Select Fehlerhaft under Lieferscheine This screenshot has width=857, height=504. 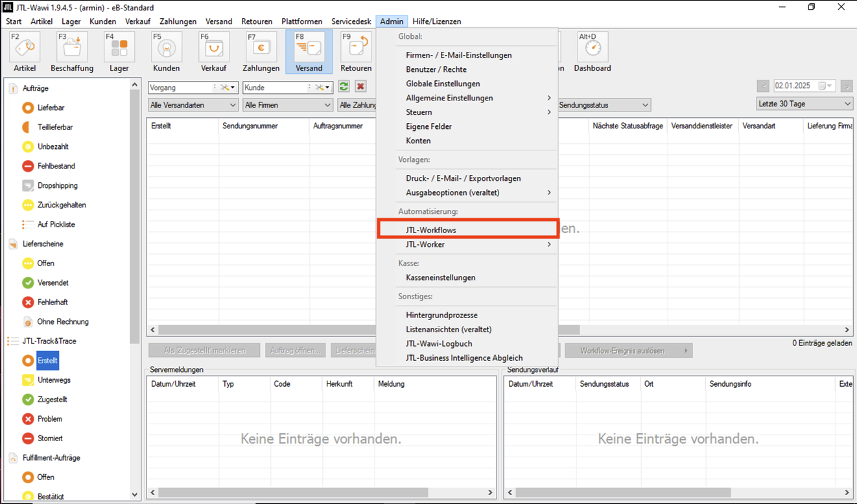pos(52,302)
